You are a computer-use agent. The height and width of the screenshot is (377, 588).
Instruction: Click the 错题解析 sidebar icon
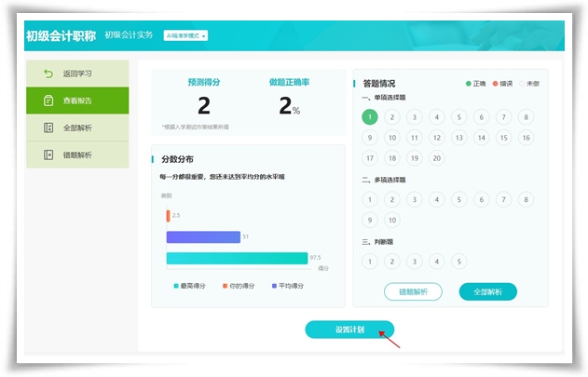coord(48,155)
